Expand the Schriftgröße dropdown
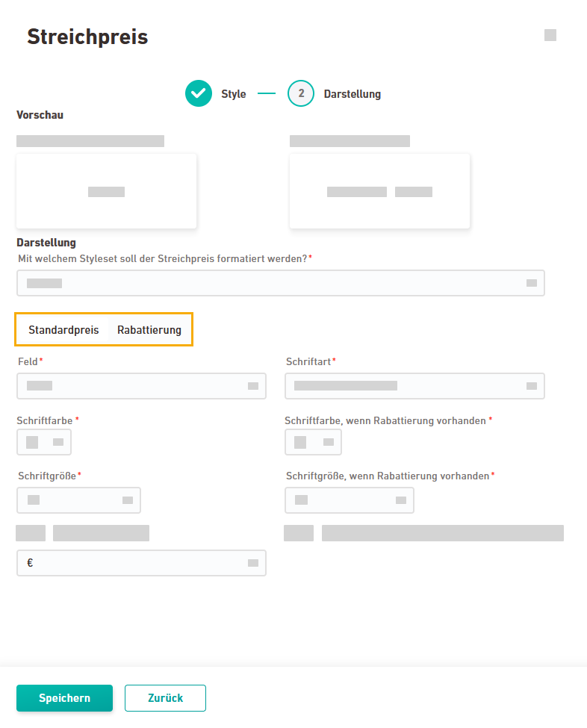 pyautogui.click(x=128, y=500)
